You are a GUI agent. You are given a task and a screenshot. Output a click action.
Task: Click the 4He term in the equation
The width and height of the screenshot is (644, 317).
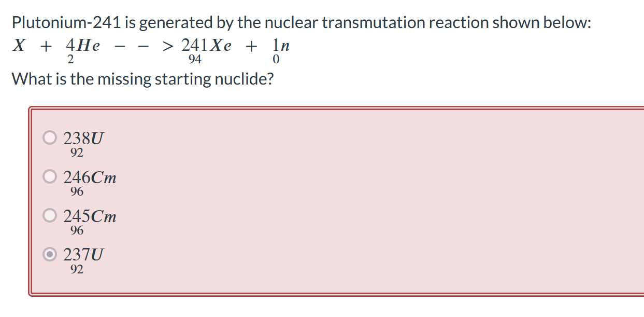pyautogui.click(x=84, y=46)
